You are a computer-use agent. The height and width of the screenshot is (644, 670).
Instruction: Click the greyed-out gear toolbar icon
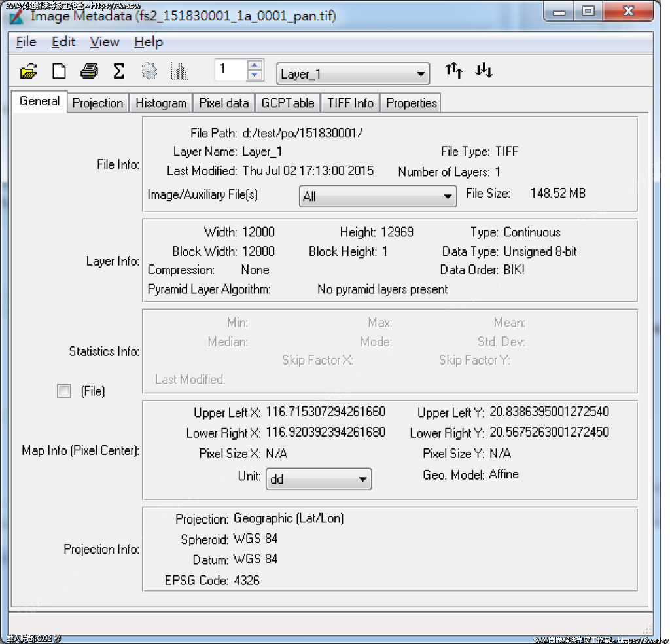[x=149, y=71]
